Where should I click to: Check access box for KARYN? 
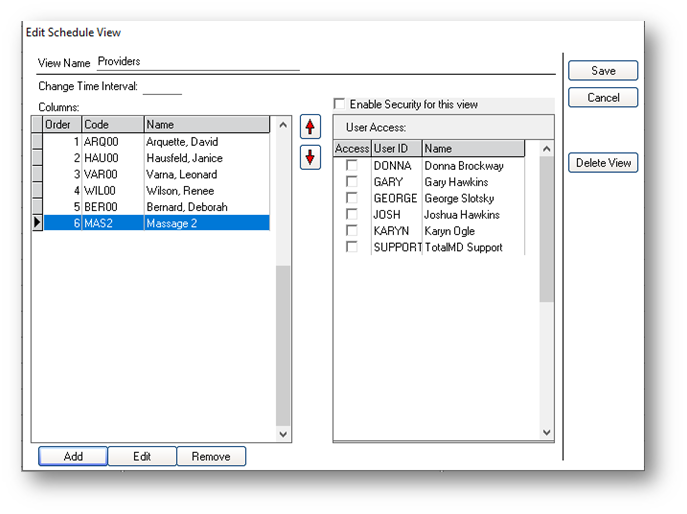[351, 230]
